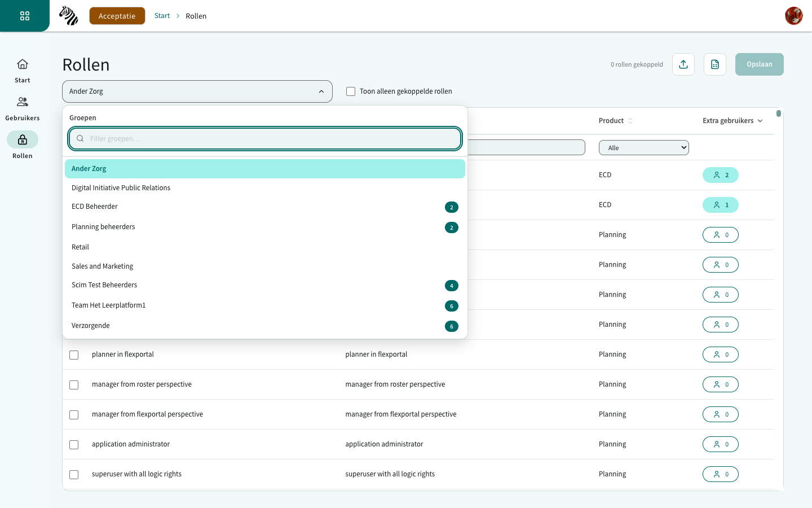Viewport: 812px width, 508px height.
Task: Select Digital Initiative Public Relations group
Action: click(x=265, y=188)
